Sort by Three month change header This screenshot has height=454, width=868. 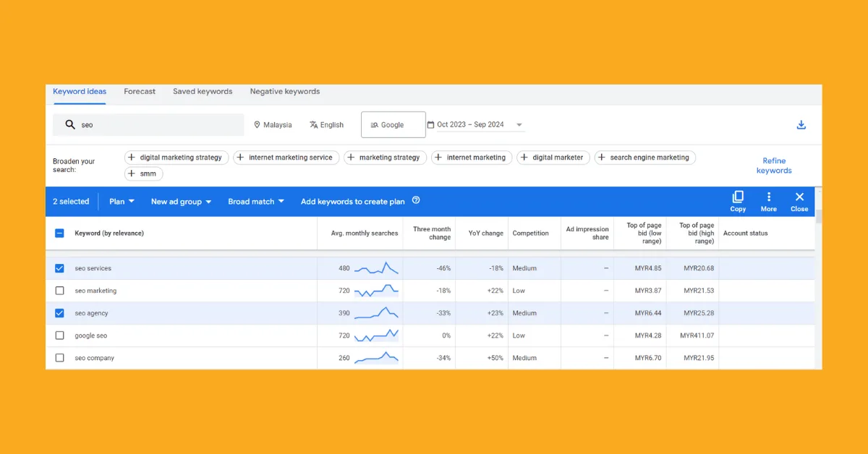pyautogui.click(x=432, y=234)
